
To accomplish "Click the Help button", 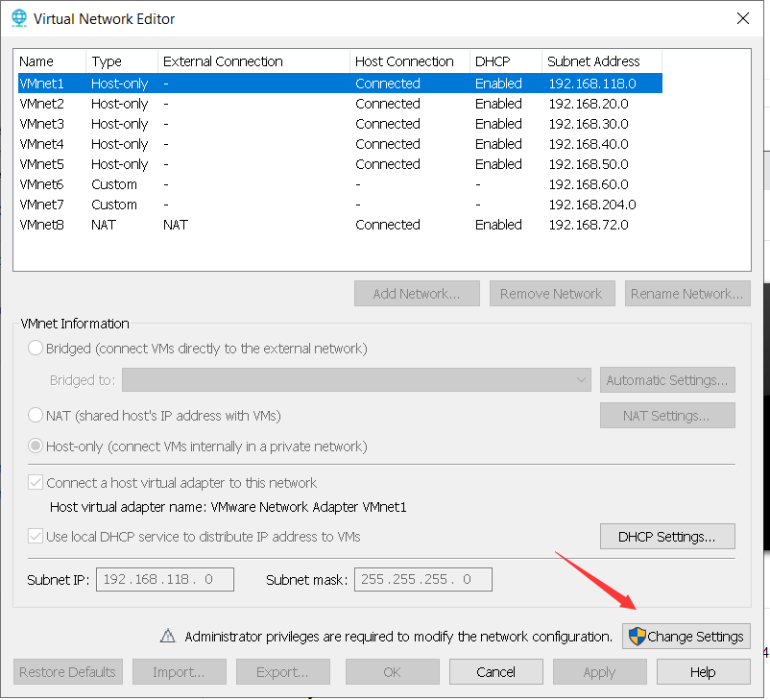I will pyautogui.click(x=703, y=671).
